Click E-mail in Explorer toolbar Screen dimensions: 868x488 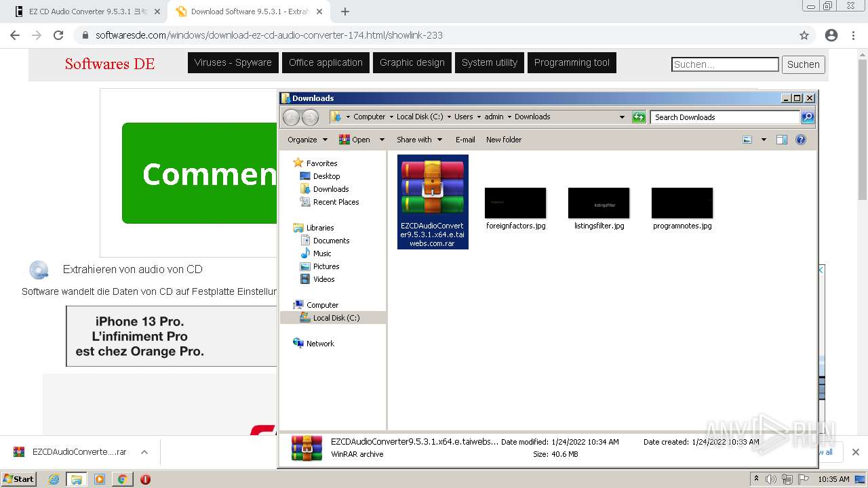click(x=465, y=140)
